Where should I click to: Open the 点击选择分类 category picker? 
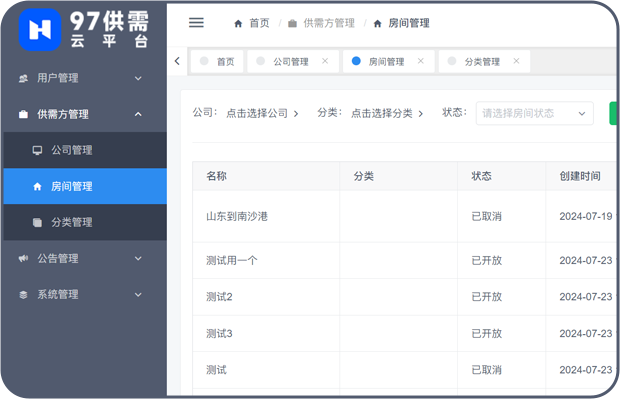pyautogui.click(x=387, y=113)
